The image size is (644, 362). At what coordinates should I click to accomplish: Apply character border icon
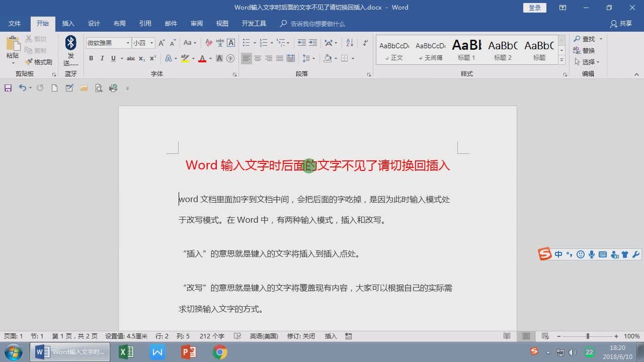pyautogui.click(x=231, y=43)
